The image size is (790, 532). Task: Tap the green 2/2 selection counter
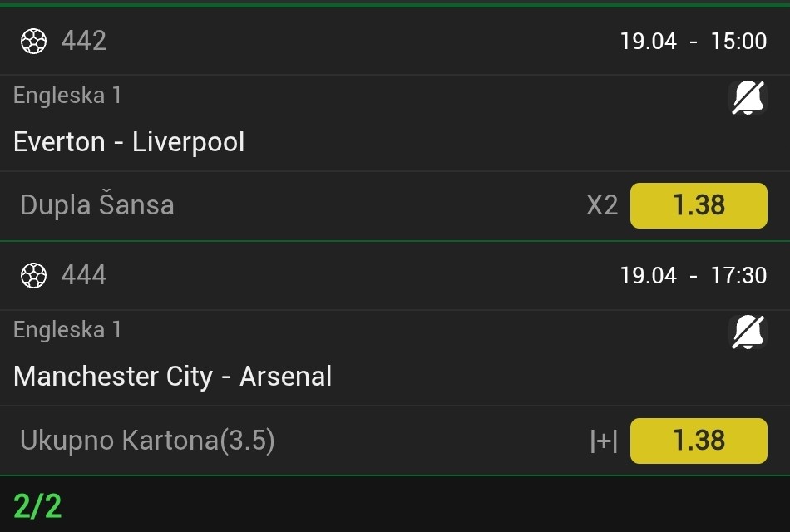(x=37, y=505)
